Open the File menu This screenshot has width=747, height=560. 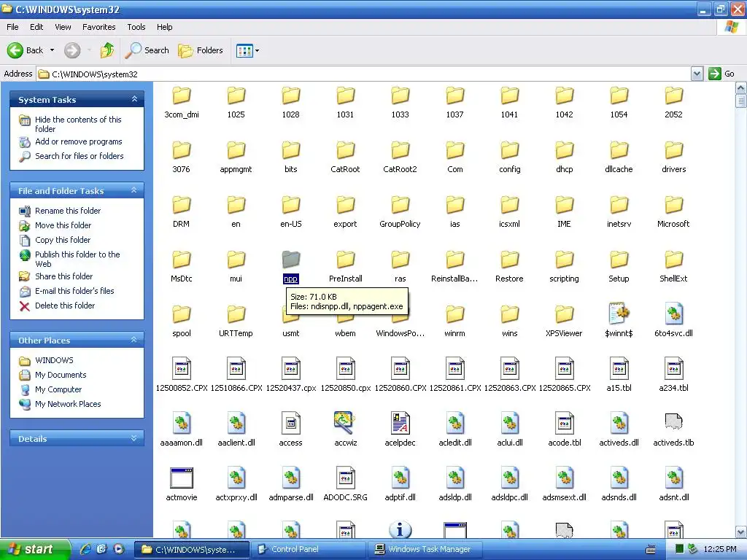coord(13,27)
